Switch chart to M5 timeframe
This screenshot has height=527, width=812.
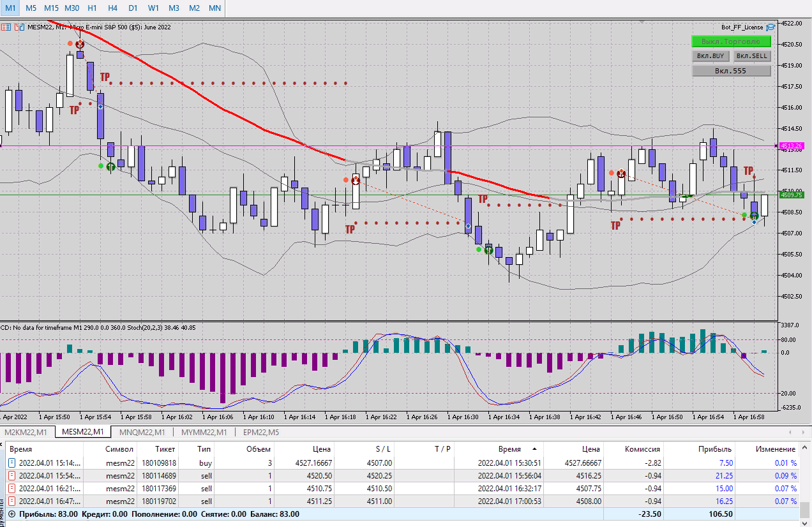point(31,8)
